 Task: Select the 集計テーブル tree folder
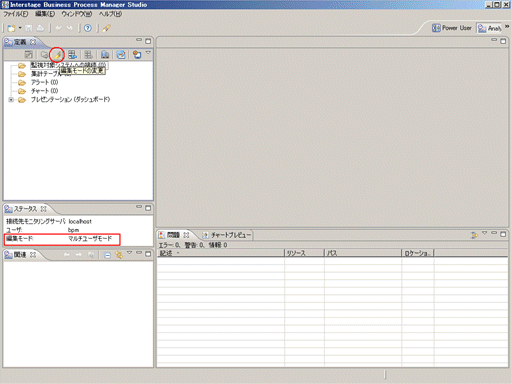(x=44, y=74)
